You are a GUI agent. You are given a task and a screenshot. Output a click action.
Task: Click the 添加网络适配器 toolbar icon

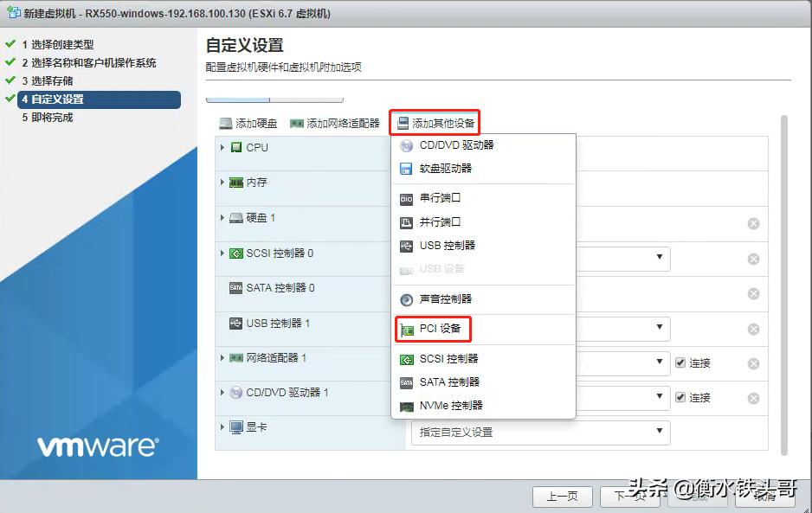(298, 121)
